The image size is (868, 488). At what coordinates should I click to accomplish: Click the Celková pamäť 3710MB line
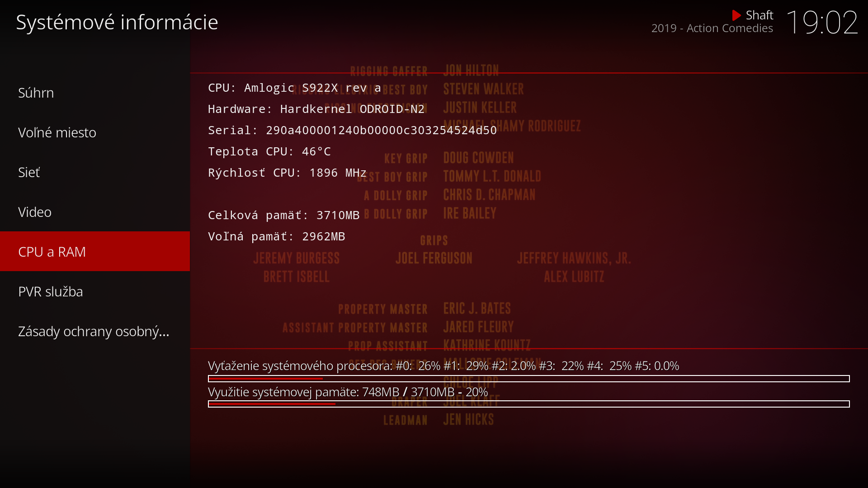(x=283, y=215)
